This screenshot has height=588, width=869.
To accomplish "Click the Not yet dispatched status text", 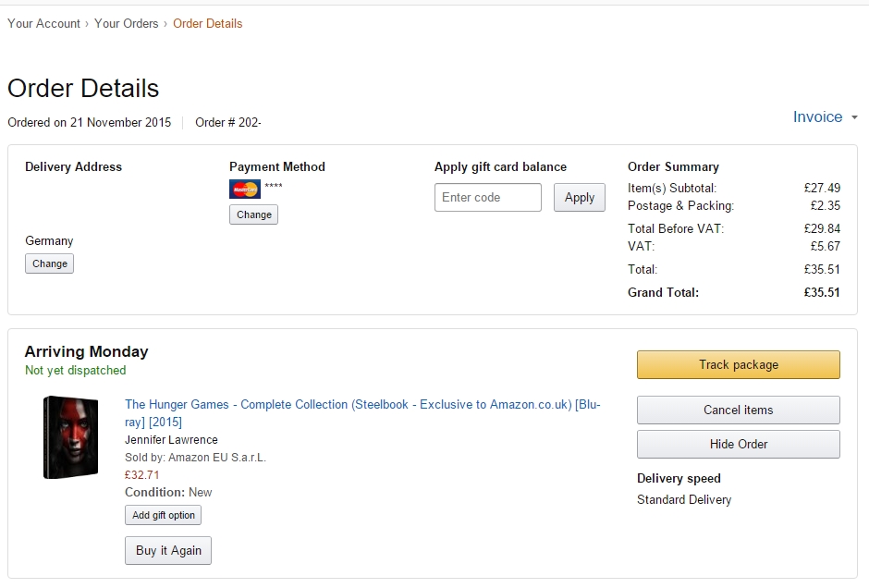I will 76,370.
